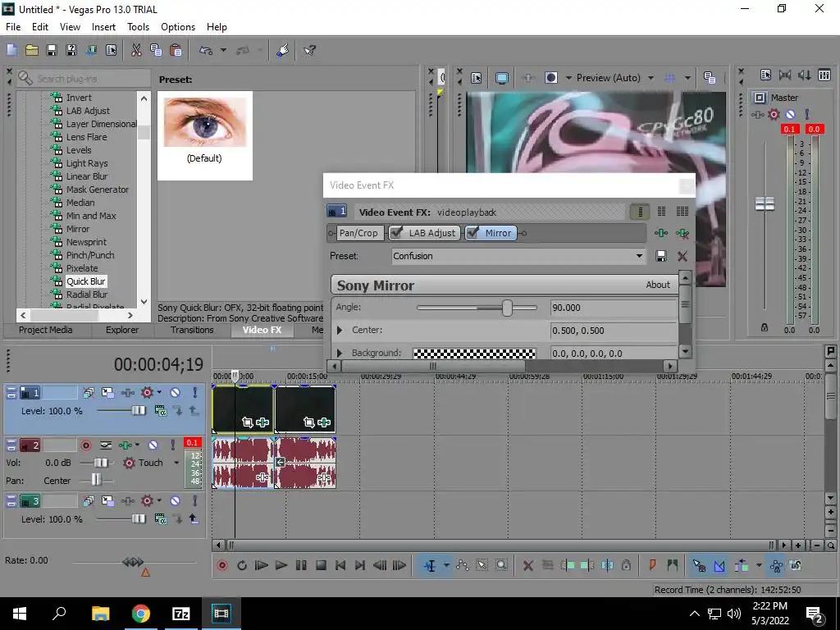Open Touch automation mode dropdown
Image resolution: width=840 pixels, height=630 pixels.
[176, 463]
